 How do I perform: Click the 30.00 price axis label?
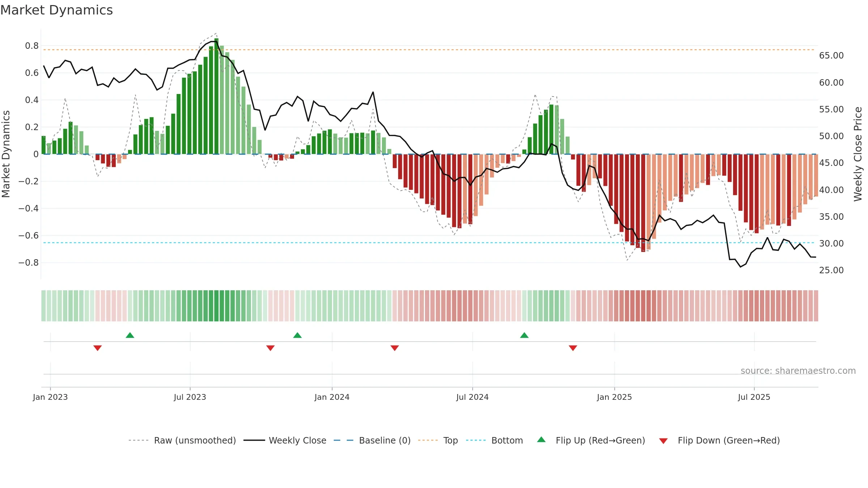831,243
